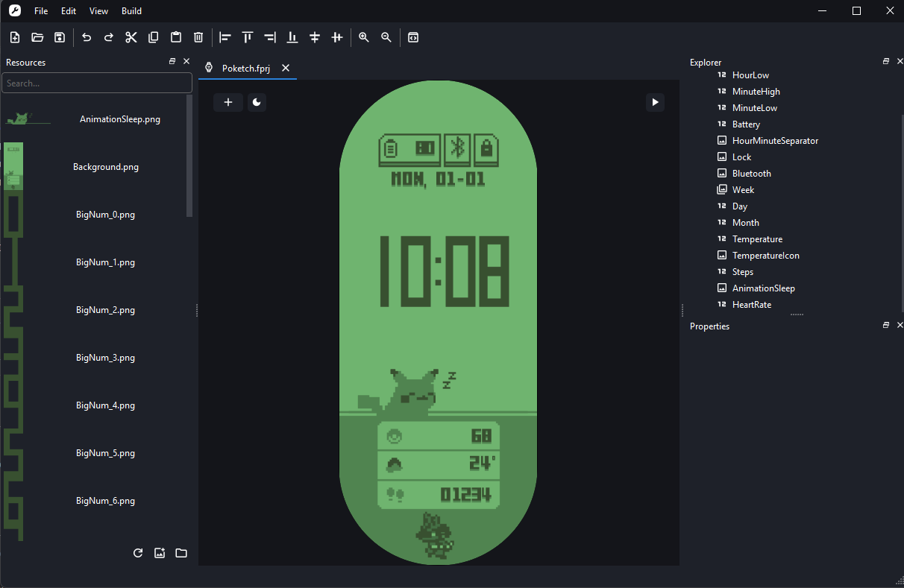Open the File menu
This screenshot has width=904, height=588.
pyautogui.click(x=41, y=11)
